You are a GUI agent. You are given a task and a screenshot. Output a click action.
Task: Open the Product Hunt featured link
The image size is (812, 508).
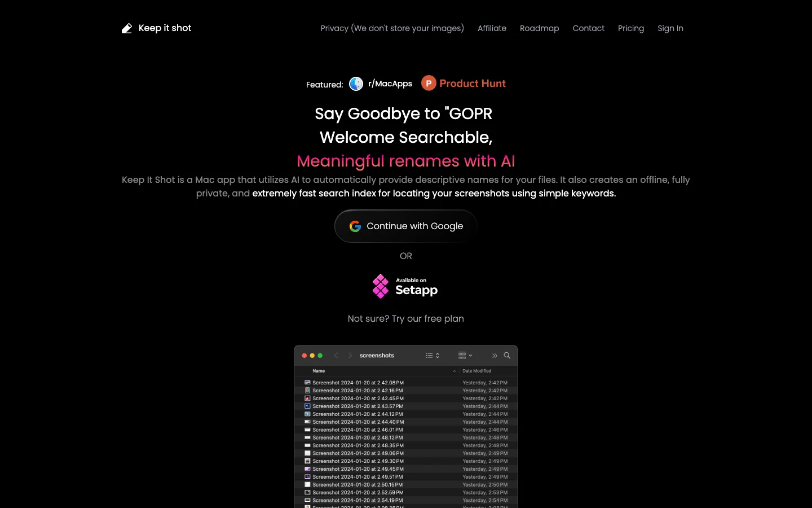(464, 84)
